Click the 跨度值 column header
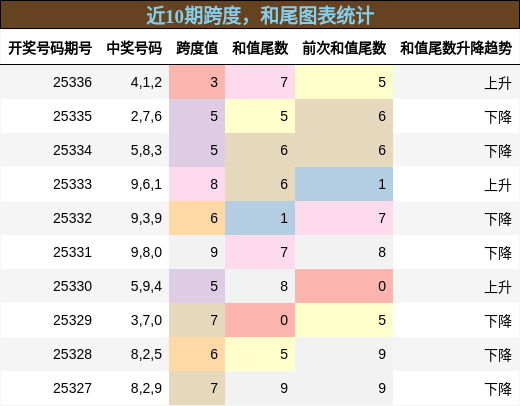 197,48
